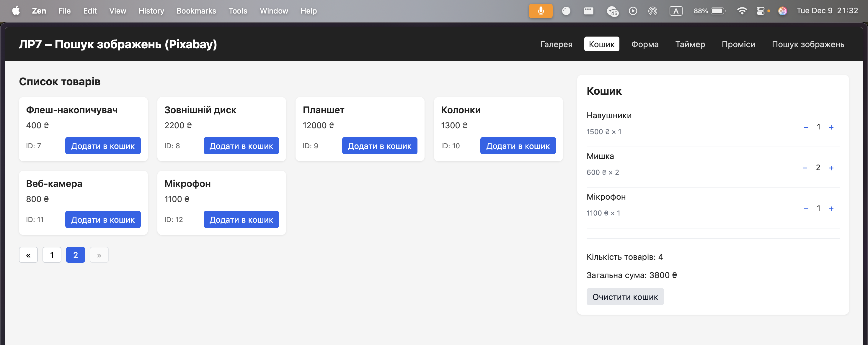The height and width of the screenshot is (345, 868).
Task: Click previous page « arrow
Action: click(x=28, y=255)
